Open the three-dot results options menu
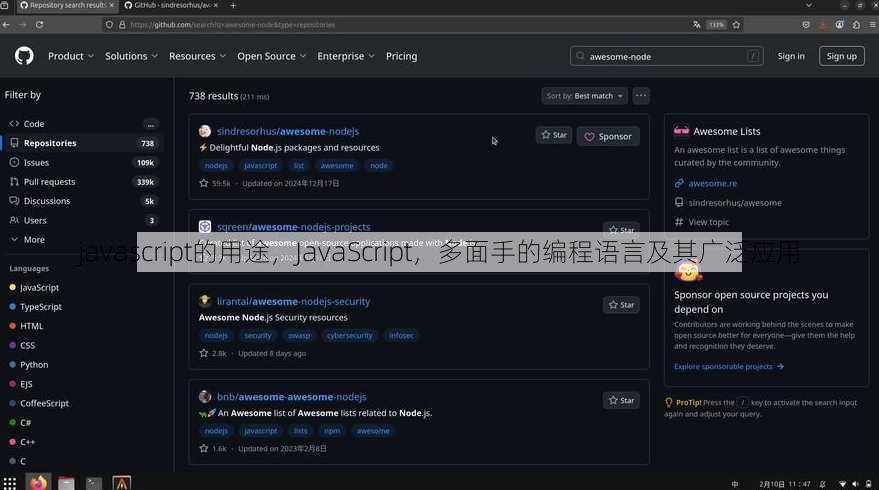 point(641,96)
